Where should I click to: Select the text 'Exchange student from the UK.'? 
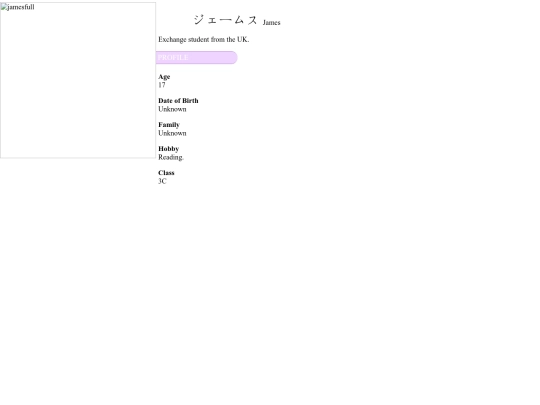(204, 40)
